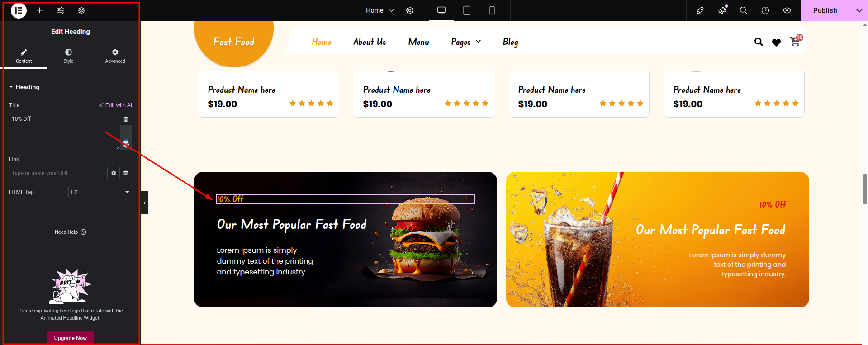Viewport: 868px width, 345px height.
Task: Click the Link URL input field
Action: pos(58,173)
